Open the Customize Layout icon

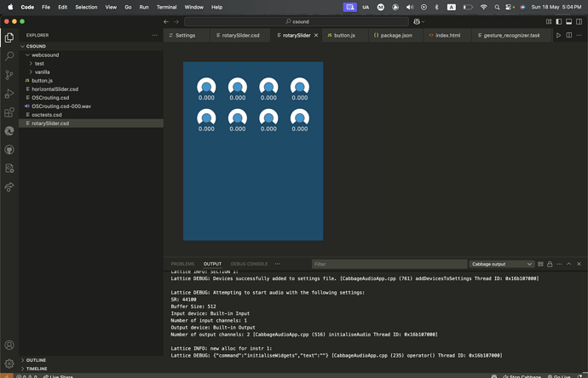[549, 22]
